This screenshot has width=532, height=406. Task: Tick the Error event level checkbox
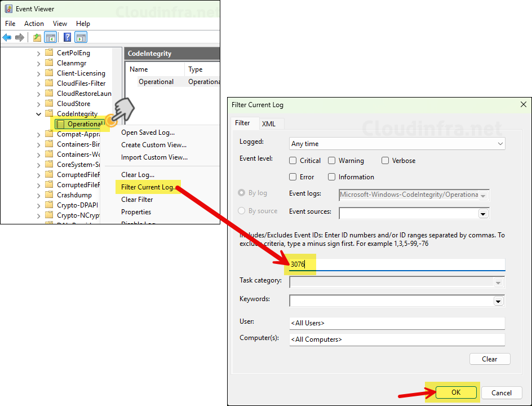(x=293, y=177)
